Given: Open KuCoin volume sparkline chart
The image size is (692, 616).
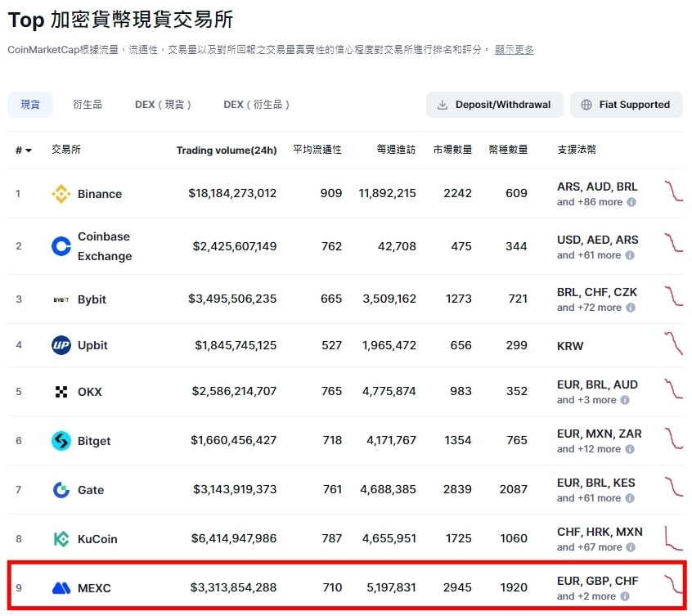Looking at the screenshot, I should (x=673, y=538).
